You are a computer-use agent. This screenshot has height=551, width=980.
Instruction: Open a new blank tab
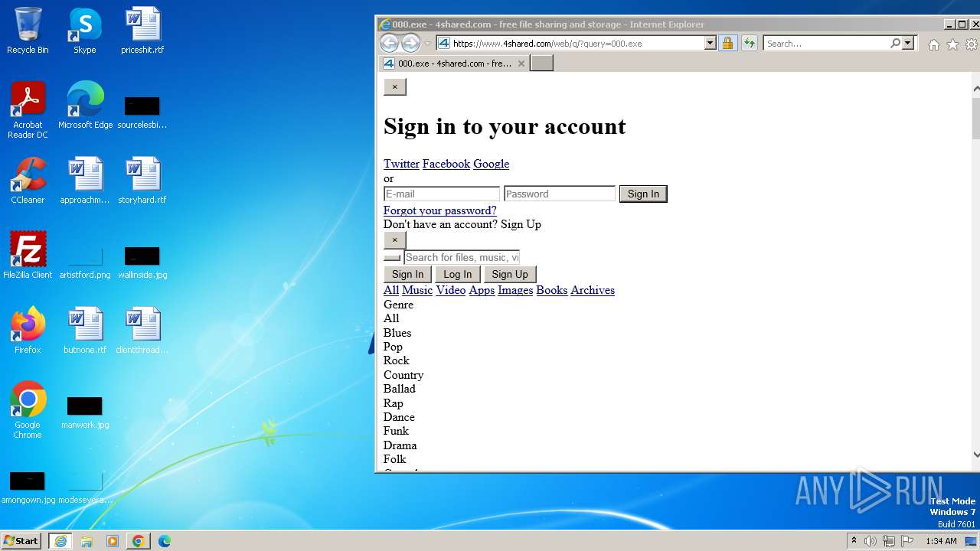coord(542,64)
